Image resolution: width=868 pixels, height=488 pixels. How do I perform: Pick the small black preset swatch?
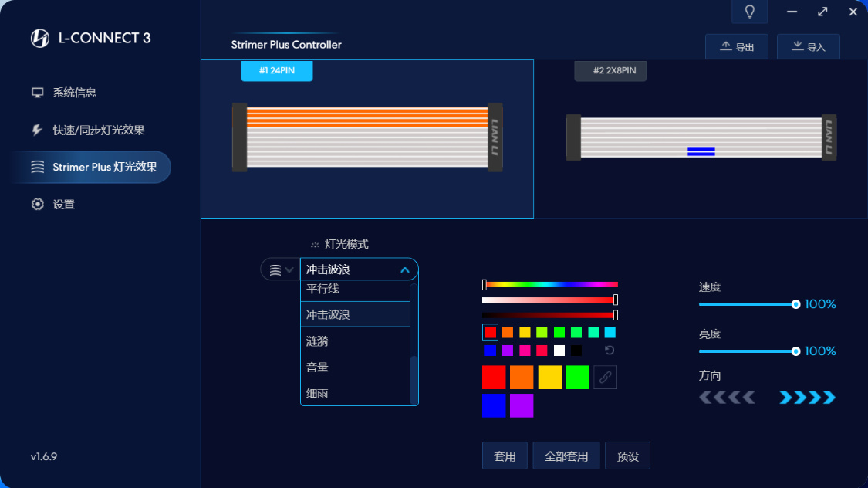(576, 351)
